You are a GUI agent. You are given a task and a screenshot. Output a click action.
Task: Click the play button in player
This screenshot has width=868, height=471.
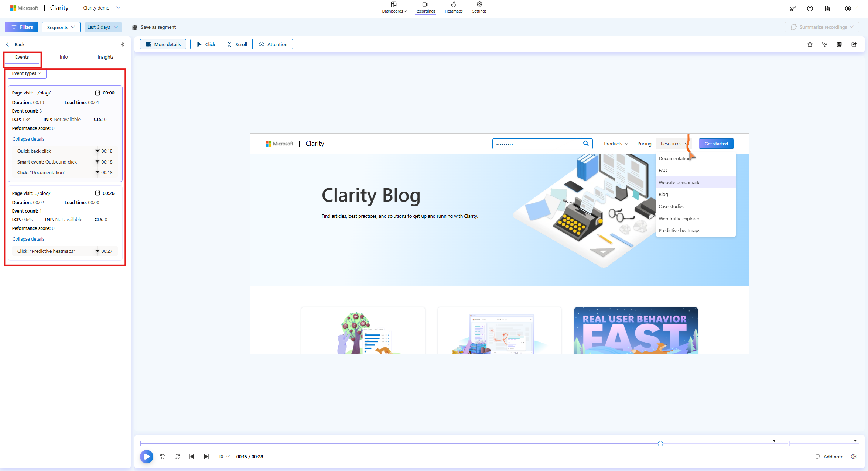(147, 457)
